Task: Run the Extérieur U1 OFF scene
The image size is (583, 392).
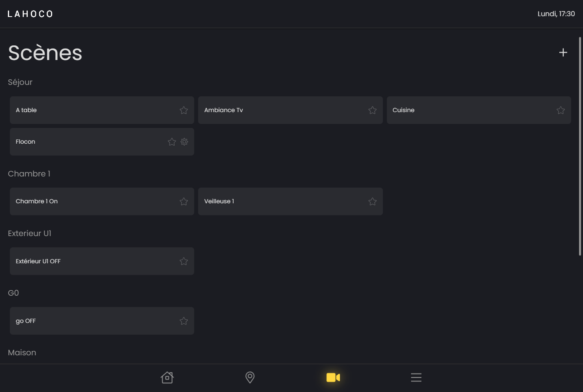Action: point(91,261)
